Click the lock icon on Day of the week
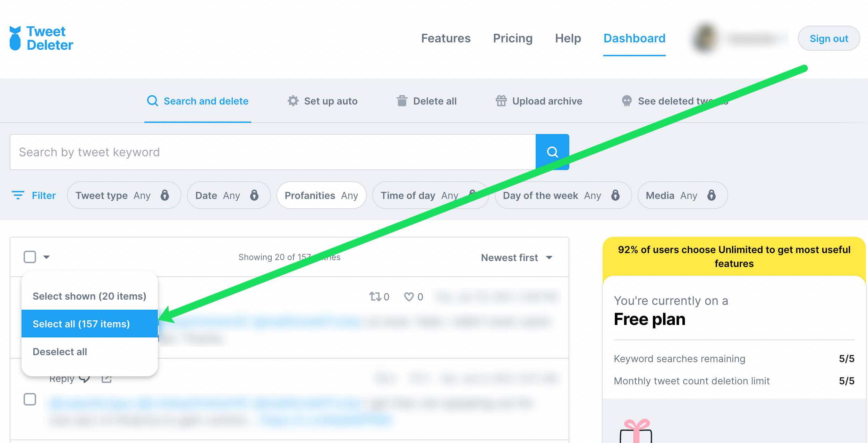 (615, 195)
